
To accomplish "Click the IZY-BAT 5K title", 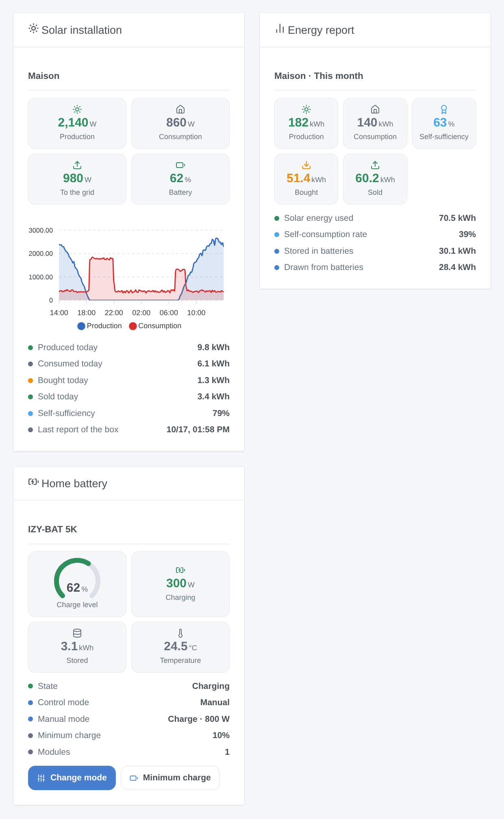I will tap(52, 529).
